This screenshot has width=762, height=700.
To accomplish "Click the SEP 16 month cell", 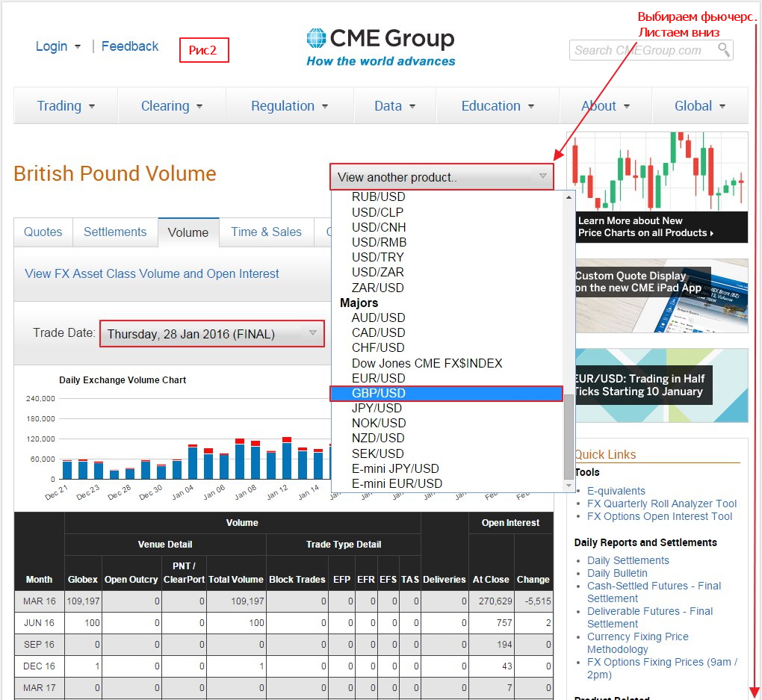I will pyautogui.click(x=40, y=645).
